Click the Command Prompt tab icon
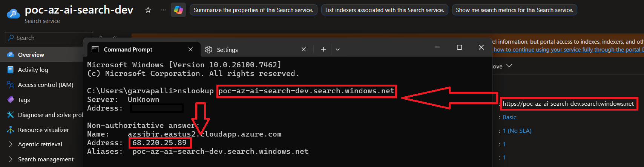Image resolution: width=644 pixels, height=167 pixels. 95,49
